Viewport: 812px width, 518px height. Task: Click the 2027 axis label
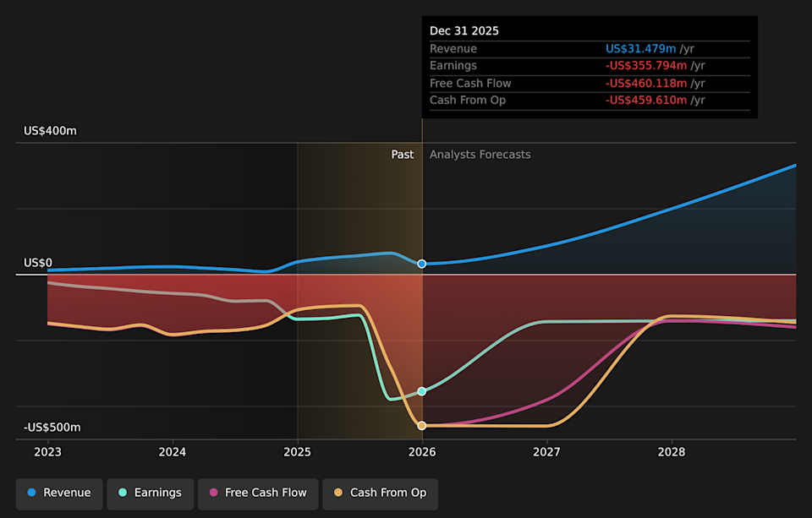(x=546, y=452)
